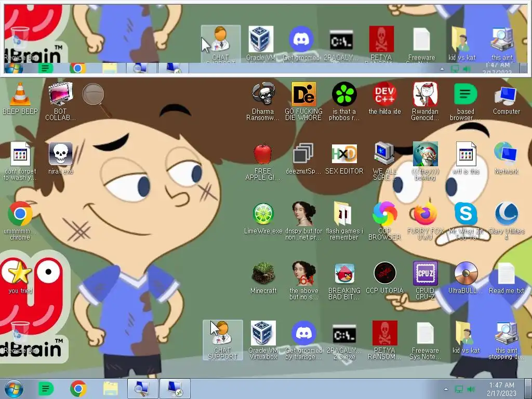Screen dimensions: 532x399
Task: Open the 'dont forget to wash y...' file
Action: pyautogui.click(x=20, y=161)
